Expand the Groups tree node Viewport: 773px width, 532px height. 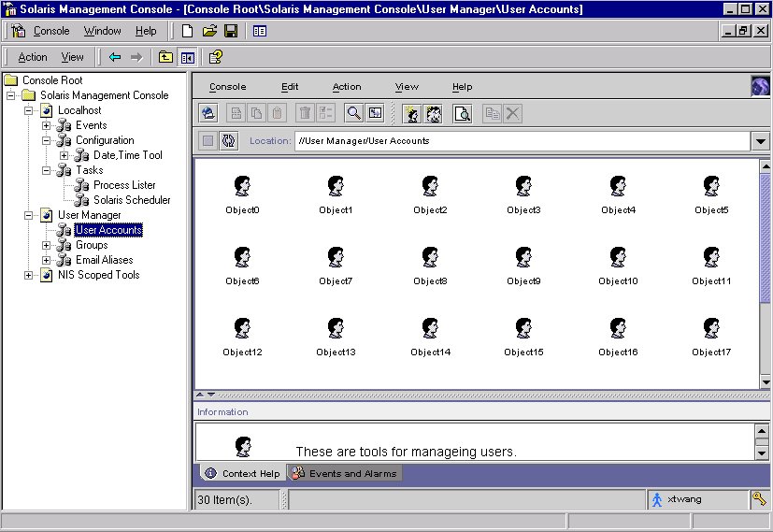[47, 245]
